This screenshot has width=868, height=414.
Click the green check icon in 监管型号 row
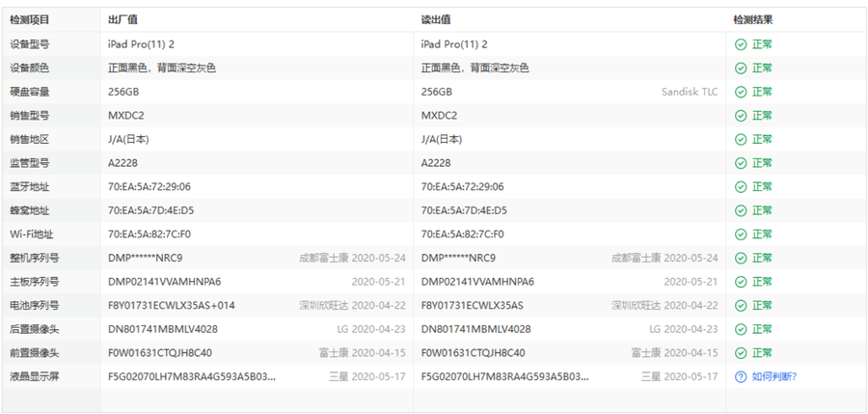tap(741, 163)
